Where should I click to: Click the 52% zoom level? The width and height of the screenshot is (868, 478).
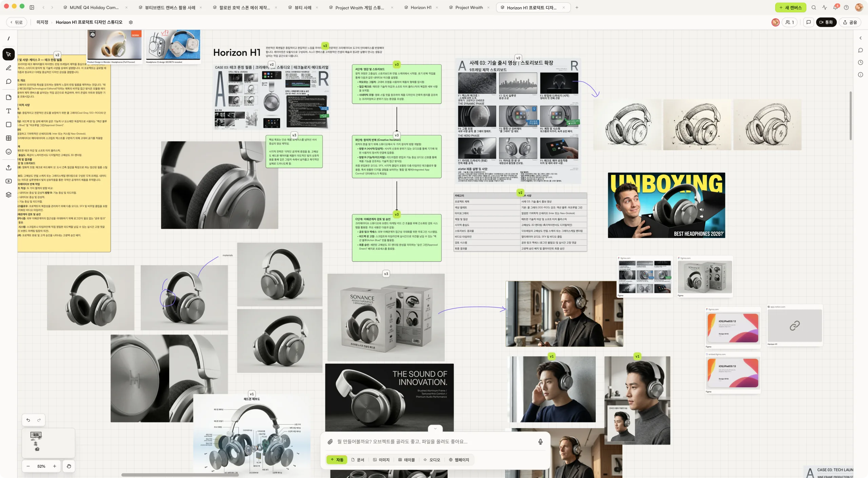41,466
